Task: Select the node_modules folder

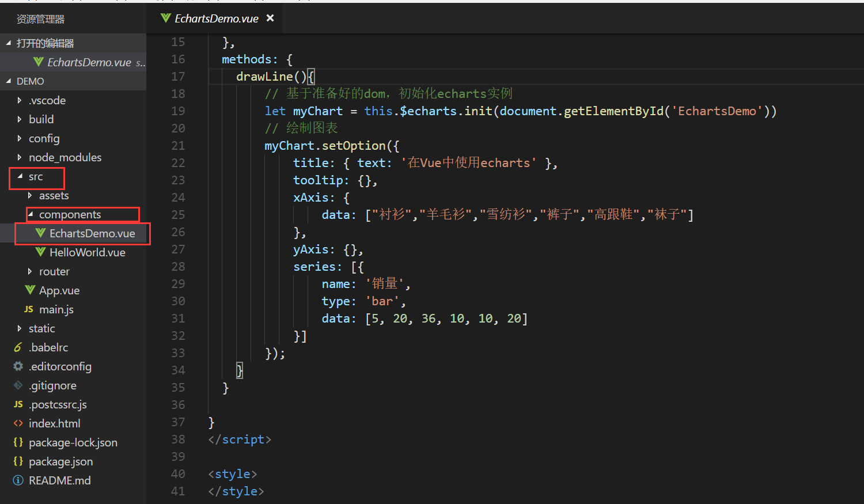Action: pos(65,157)
